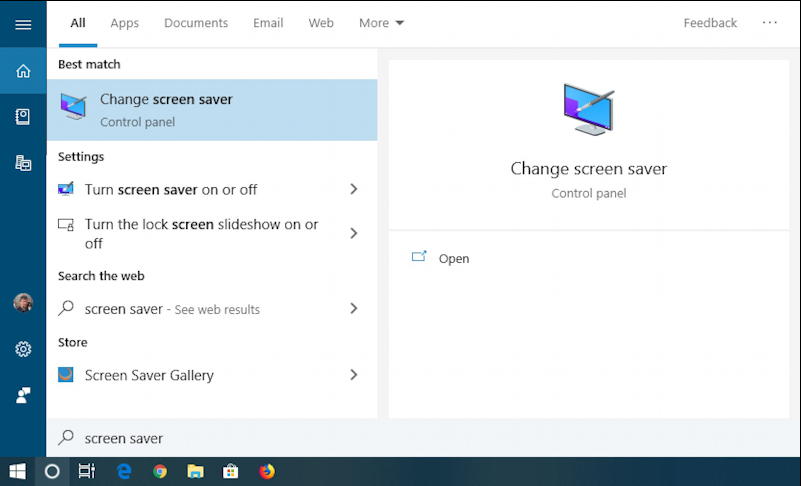This screenshot has width=801, height=486.
Task: Open the Notebook icon in the sidebar
Action: click(x=23, y=117)
